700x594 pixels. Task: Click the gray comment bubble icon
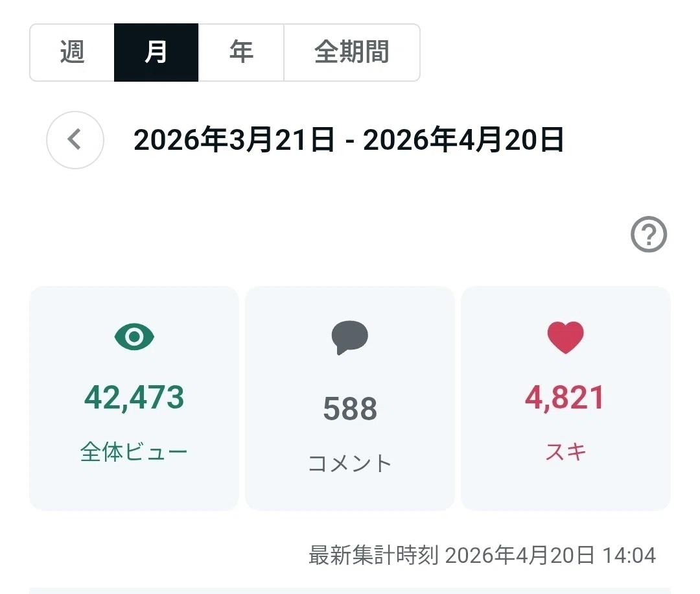pyautogui.click(x=349, y=337)
